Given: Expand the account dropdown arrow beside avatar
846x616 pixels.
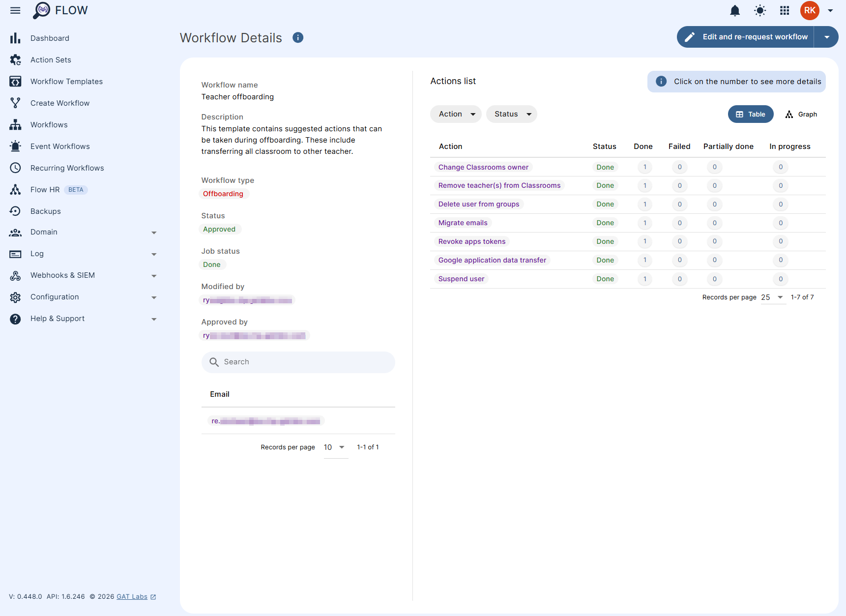Looking at the screenshot, I should pyautogui.click(x=830, y=10).
